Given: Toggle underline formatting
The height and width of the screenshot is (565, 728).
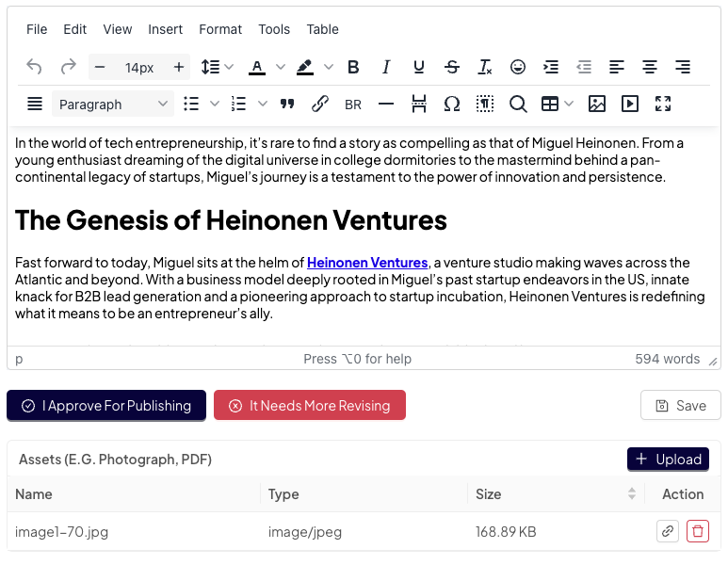Looking at the screenshot, I should click(x=419, y=67).
